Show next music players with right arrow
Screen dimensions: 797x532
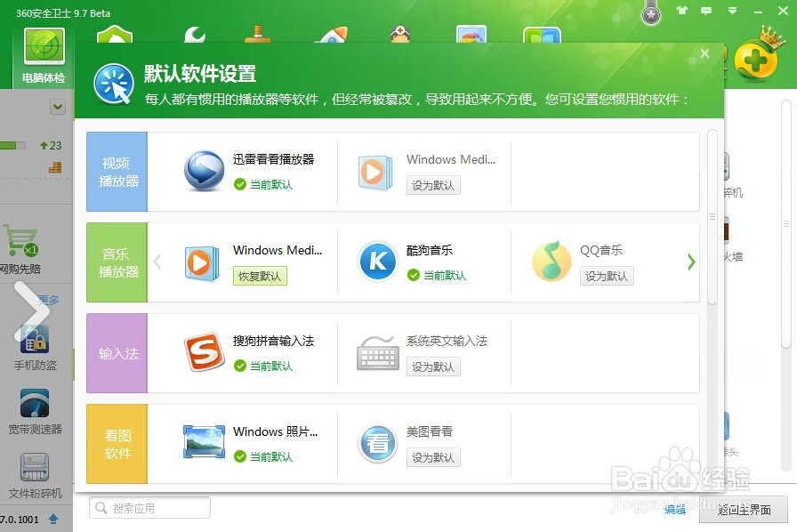(x=691, y=262)
